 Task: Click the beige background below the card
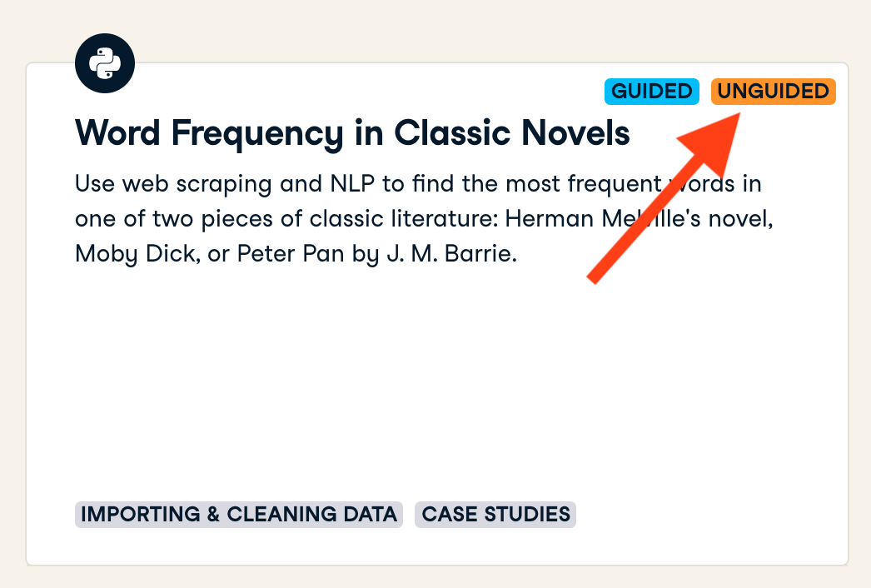click(433, 578)
